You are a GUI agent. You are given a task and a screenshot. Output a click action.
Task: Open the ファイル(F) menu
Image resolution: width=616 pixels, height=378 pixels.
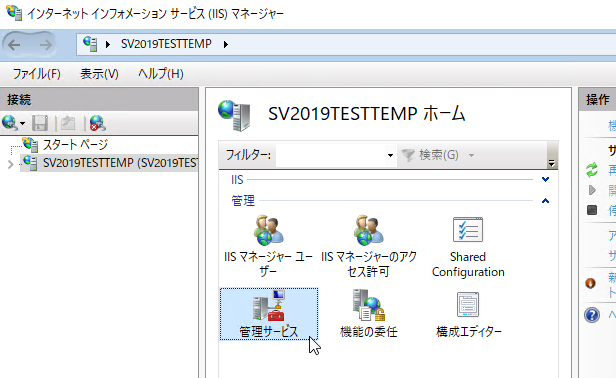(x=37, y=74)
